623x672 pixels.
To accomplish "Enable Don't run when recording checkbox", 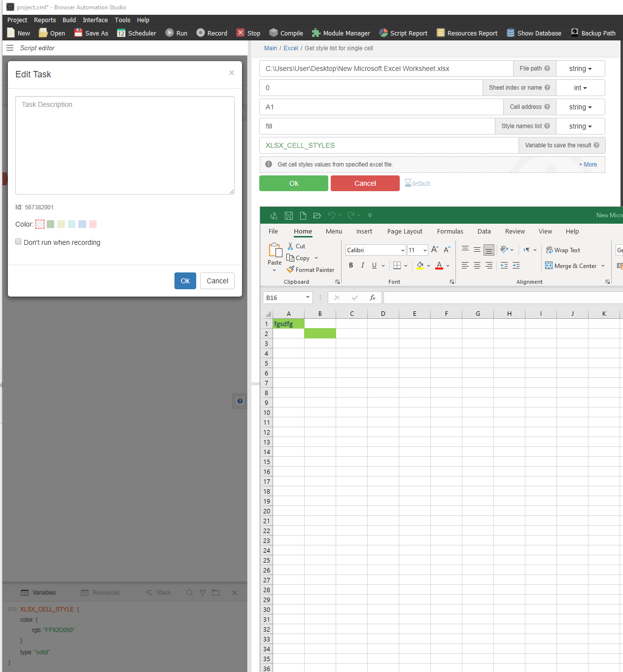I will (18, 242).
